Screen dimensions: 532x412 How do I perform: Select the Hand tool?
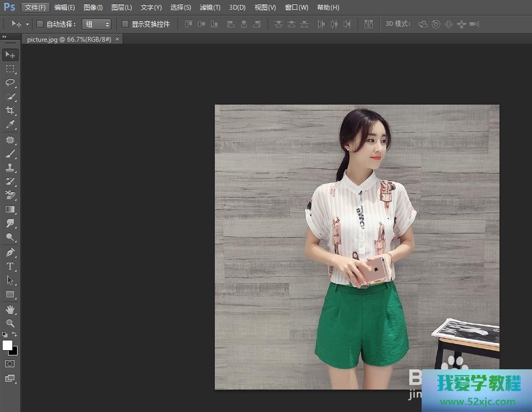point(10,309)
